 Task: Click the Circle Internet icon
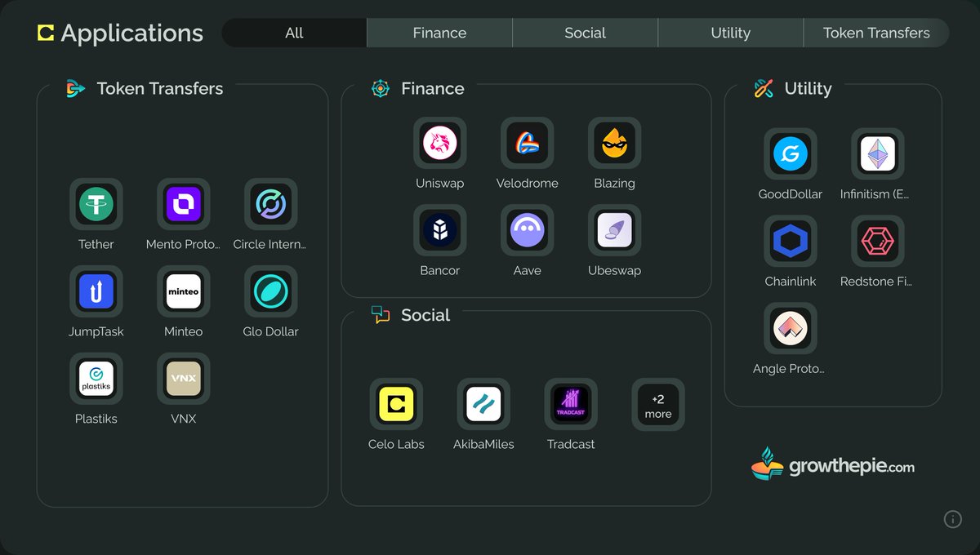pyautogui.click(x=271, y=204)
